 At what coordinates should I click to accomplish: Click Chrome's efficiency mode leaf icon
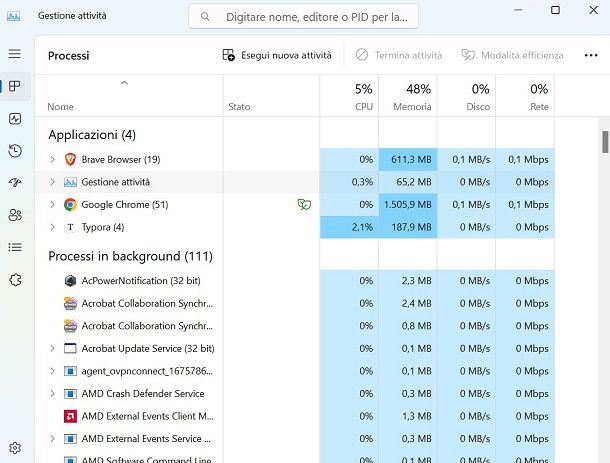coord(304,204)
